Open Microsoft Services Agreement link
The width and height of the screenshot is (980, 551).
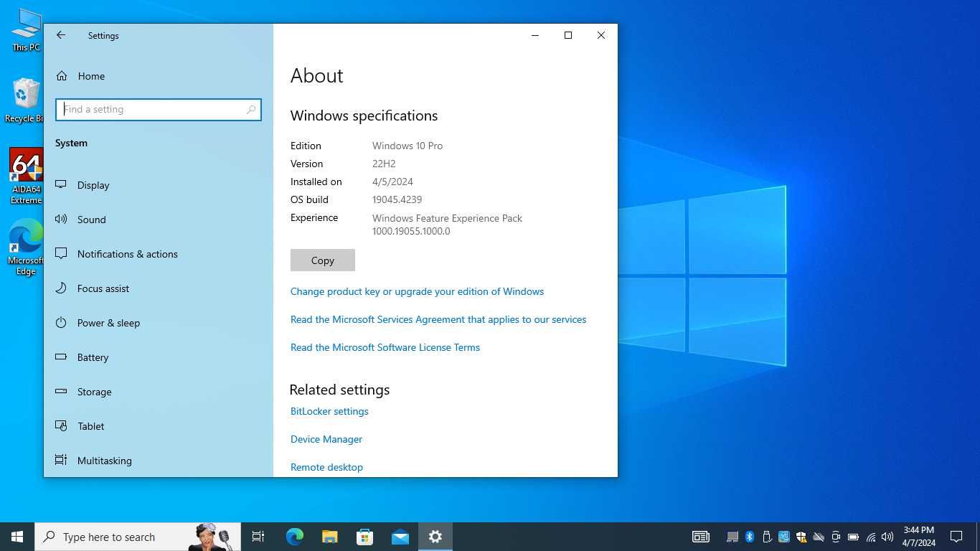(438, 319)
